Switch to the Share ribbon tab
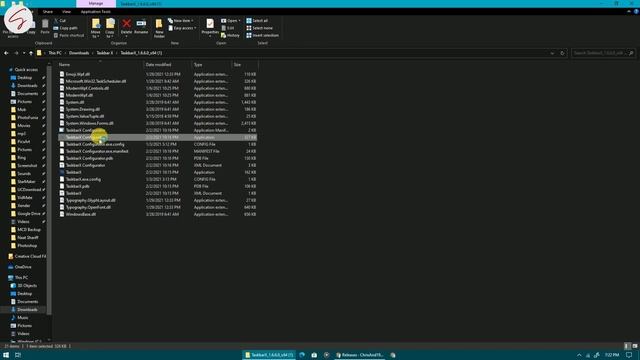The height and width of the screenshot is (360, 640). tap(48, 11)
